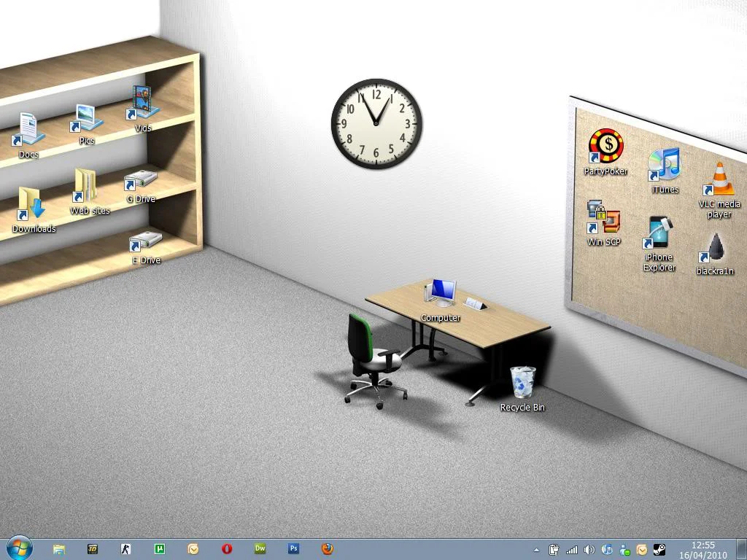Open the Windows Start menu orb

19,548
